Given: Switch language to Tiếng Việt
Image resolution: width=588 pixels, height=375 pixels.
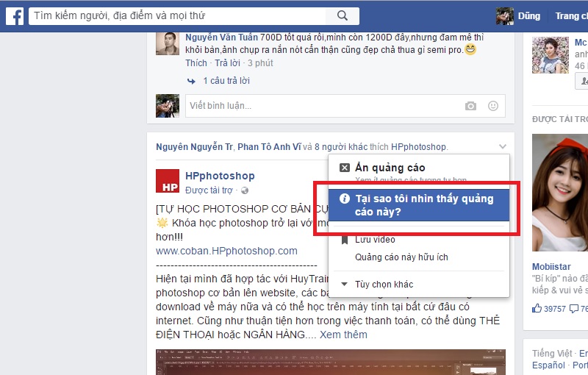Looking at the screenshot, I should (552, 353).
